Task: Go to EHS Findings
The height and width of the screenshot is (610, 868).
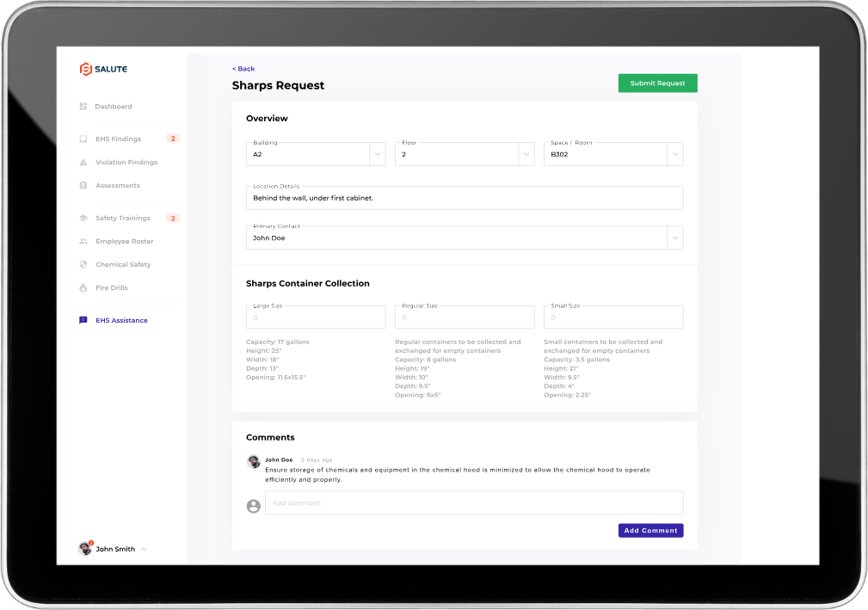Action: [x=118, y=139]
